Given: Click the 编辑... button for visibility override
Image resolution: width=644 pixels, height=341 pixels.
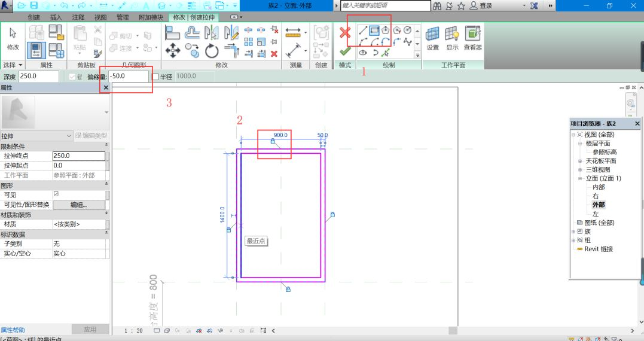Looking at the screenshot, I should [x=79, y=205].
